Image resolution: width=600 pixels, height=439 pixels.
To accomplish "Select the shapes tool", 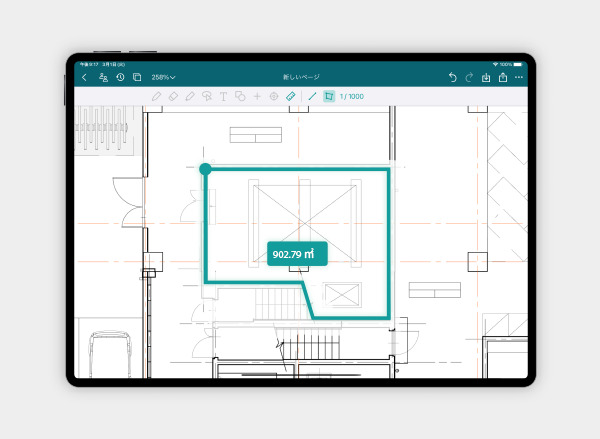I will click(x=240, y=97).
